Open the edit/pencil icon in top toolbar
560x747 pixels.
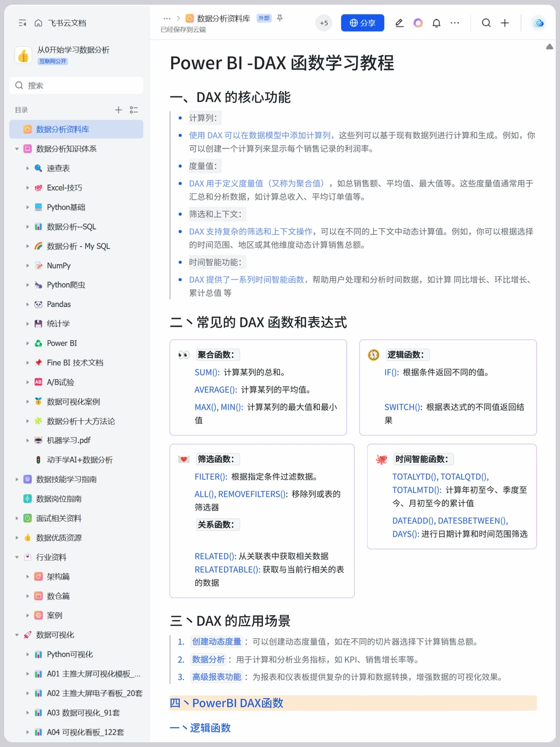[x=399, y=23]
